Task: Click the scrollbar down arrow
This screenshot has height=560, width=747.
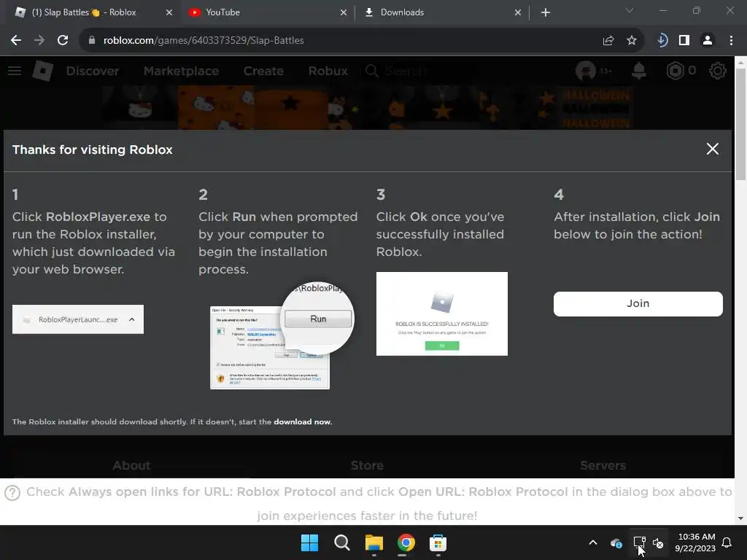Action: click(740, 518)
